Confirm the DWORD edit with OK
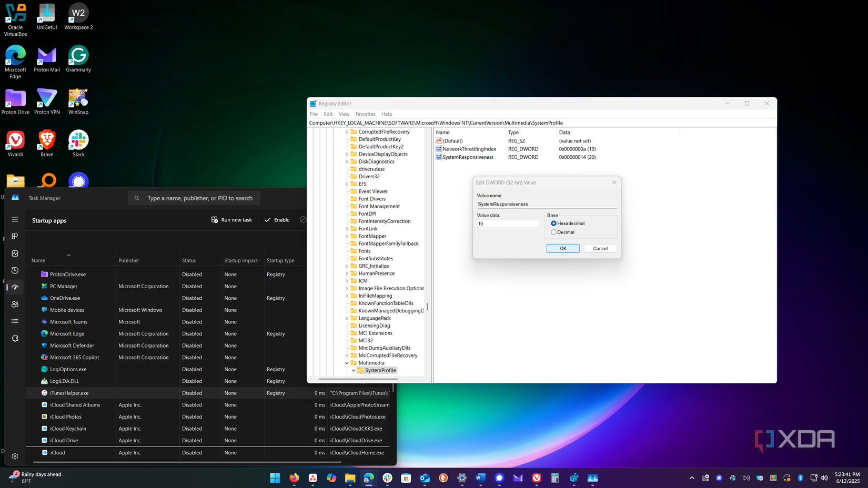Viewport: 868px width, 488px height. pyautogui.click(x=563, y=248)
